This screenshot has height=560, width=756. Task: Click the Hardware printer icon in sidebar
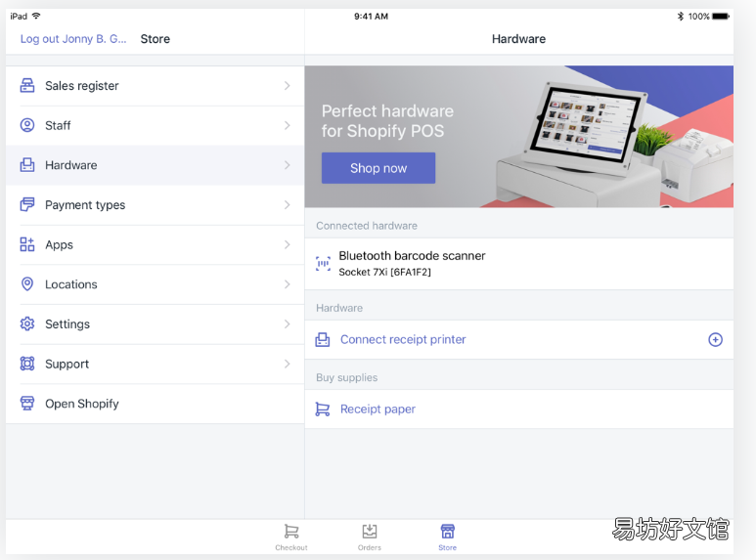pyautogui.click(x=27, y=165)
